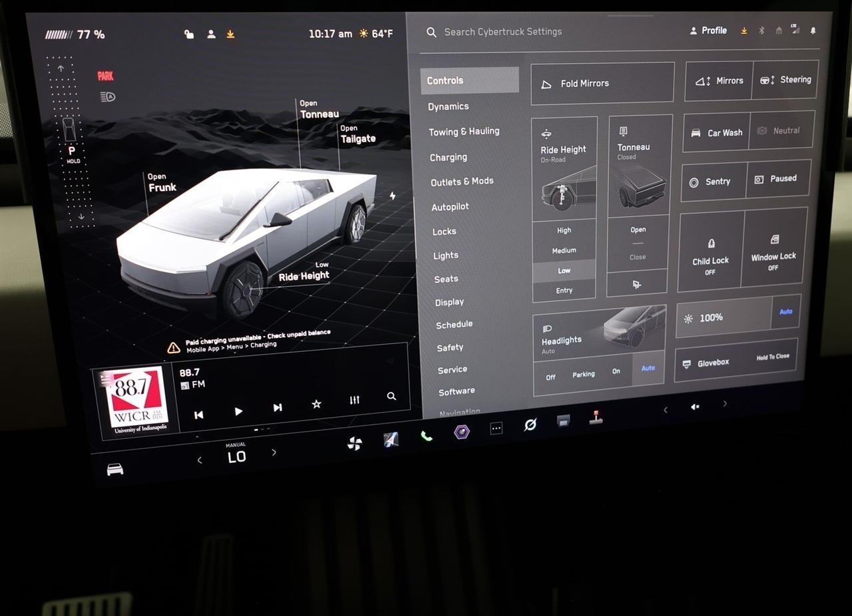The width and height of the screenshot is (852, 616).
Task: Tap the paid charging warning triangle
Action: tap(174, 347)
